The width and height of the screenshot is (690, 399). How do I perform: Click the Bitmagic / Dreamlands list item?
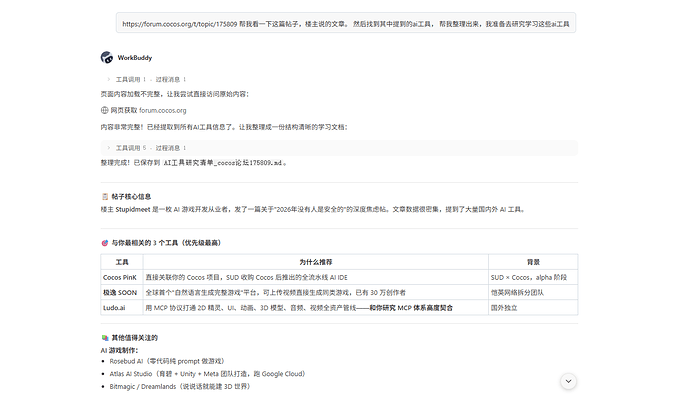coord(180,387)
